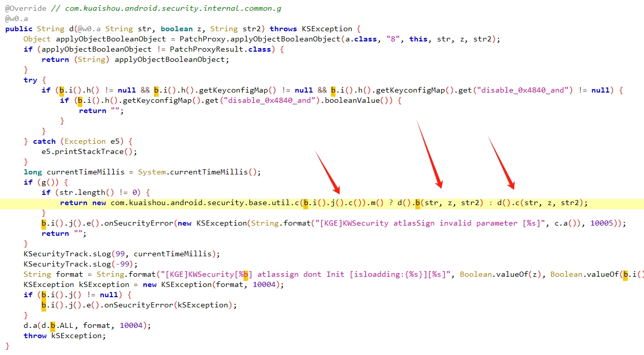Click the throw kSException statement

pos(65,336)
